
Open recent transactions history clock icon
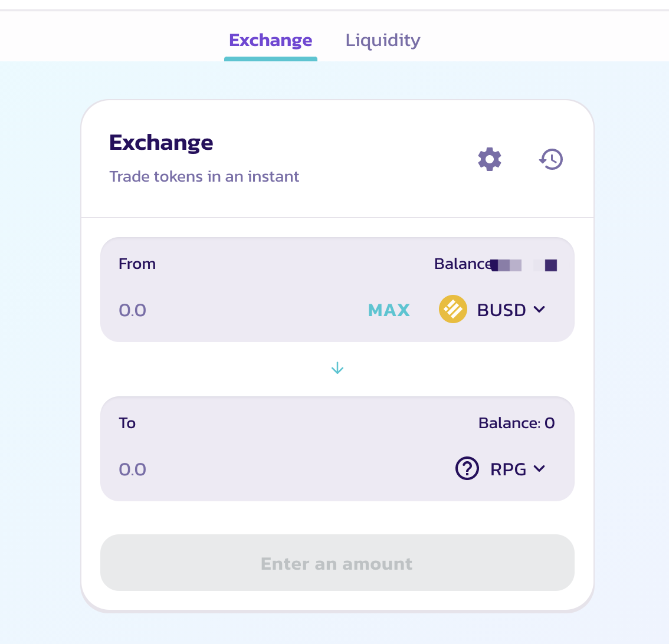point(551,159)
